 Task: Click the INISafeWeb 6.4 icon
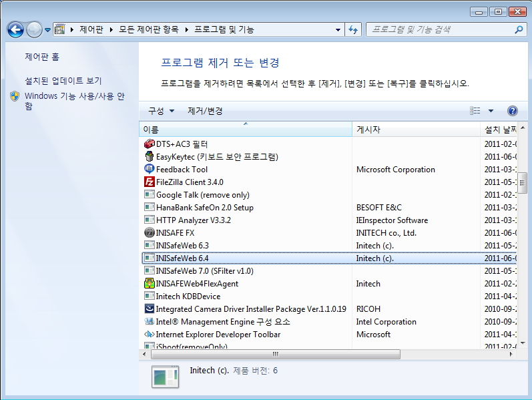click(149, 258)
